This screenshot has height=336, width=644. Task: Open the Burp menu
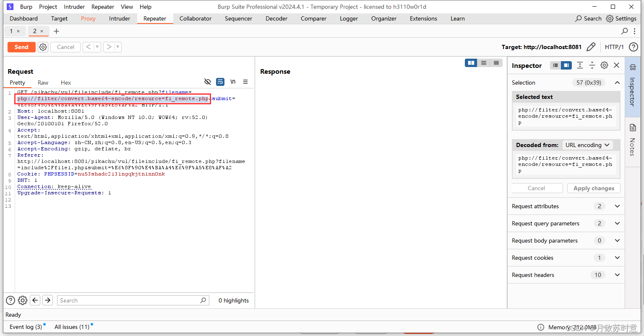[x=26, y=7]
